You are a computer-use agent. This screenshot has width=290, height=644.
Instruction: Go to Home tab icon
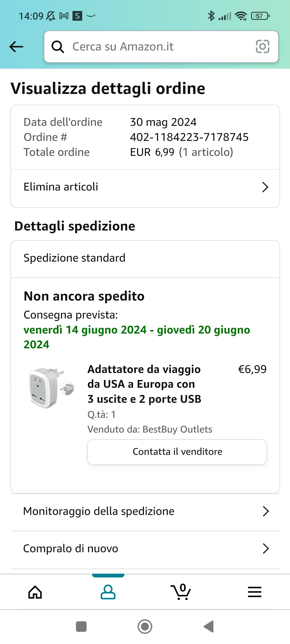pos(35,592)
